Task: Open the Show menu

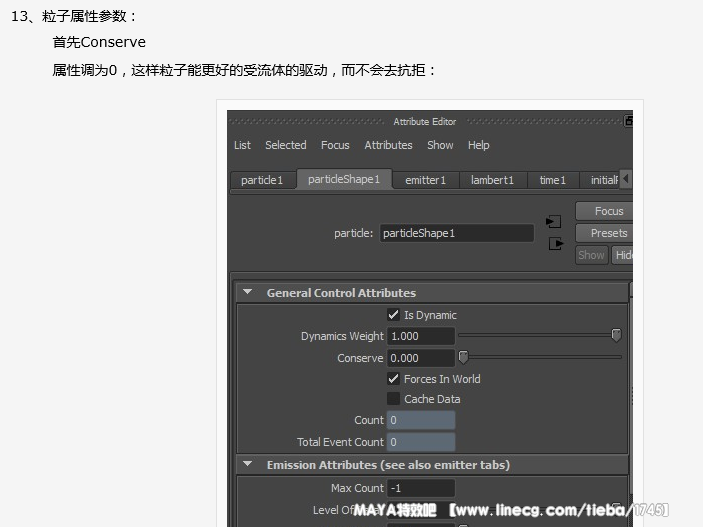Action: (x=440, y=145)
